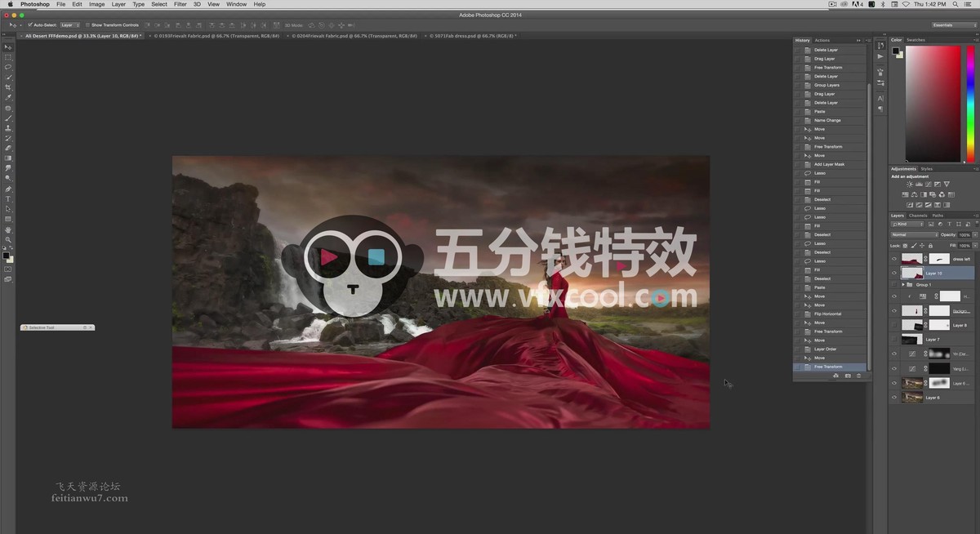The image size is (980, 534).
Task: Open the Auto-Select Layer dropdown
Action: [x=70, y=25]
